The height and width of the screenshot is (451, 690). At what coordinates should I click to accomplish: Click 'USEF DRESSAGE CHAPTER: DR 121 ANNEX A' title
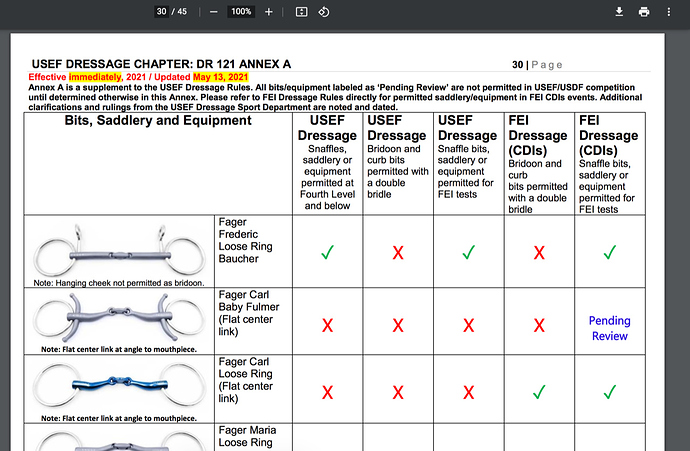(161, 64)
